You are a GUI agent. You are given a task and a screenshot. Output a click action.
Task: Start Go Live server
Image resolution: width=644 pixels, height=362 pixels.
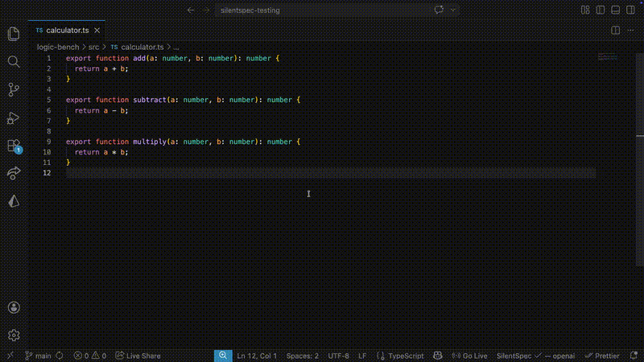coord(469,356)
